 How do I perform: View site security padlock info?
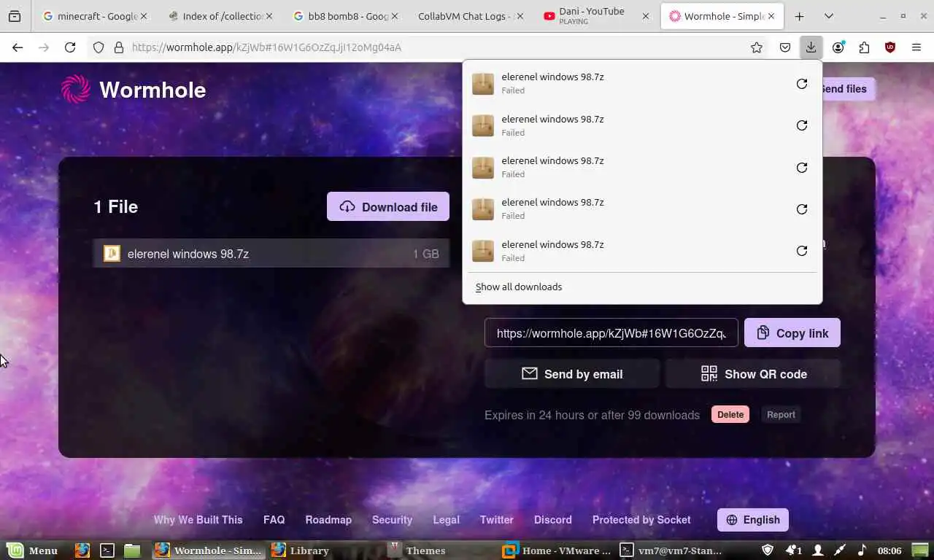pos(119,47)
